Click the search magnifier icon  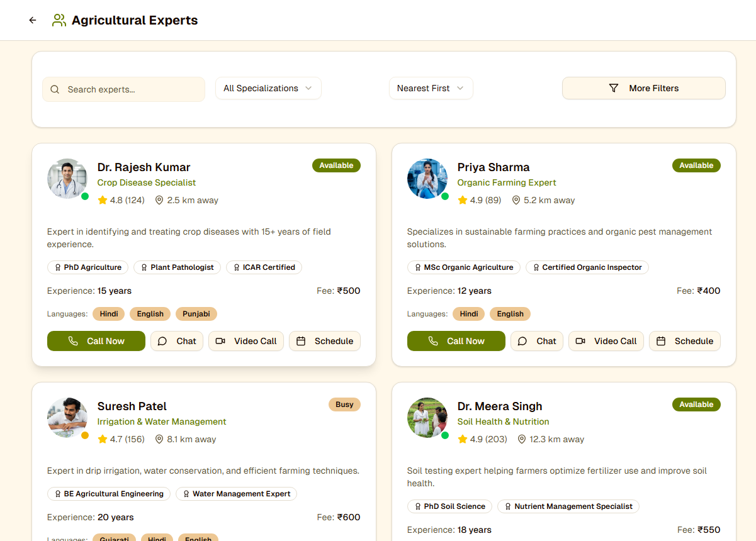pos(55,89)
